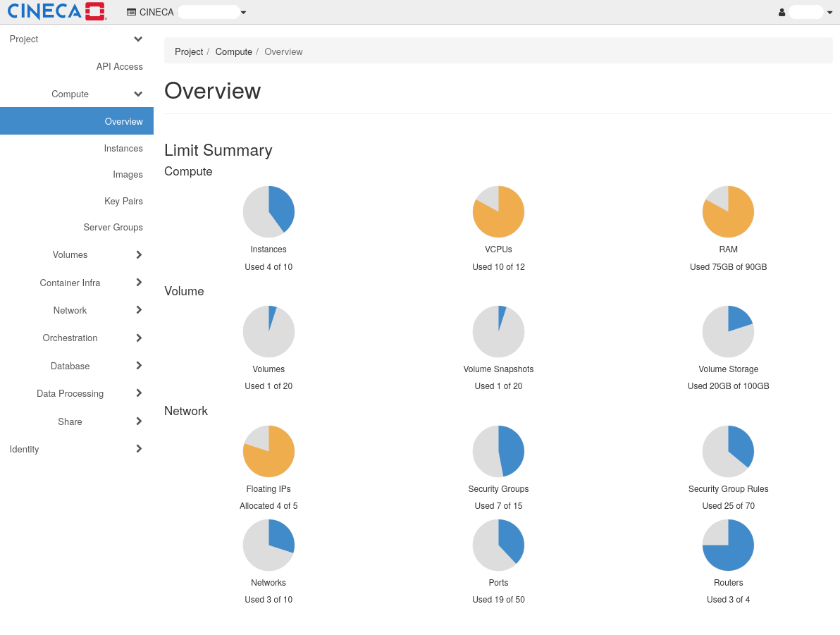Expand Data Processing sidebar group
The width and height of the screenshot is (840, 635).
[x=77, y=393]
